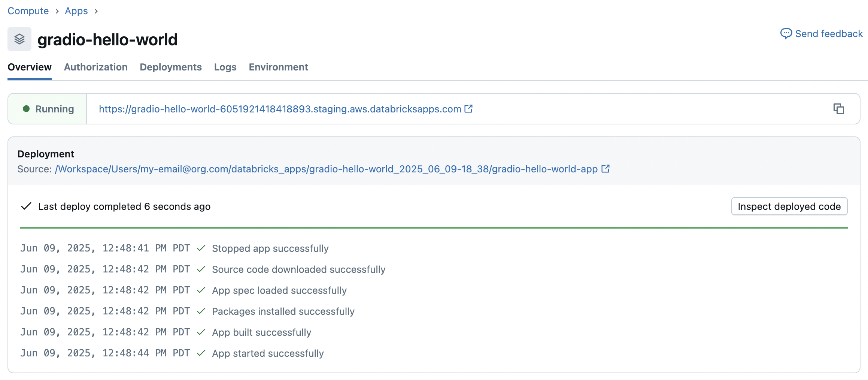Viewport: 868px width, 380px height.
Task: Open the Deployments tab
Action: pos(171,67)
